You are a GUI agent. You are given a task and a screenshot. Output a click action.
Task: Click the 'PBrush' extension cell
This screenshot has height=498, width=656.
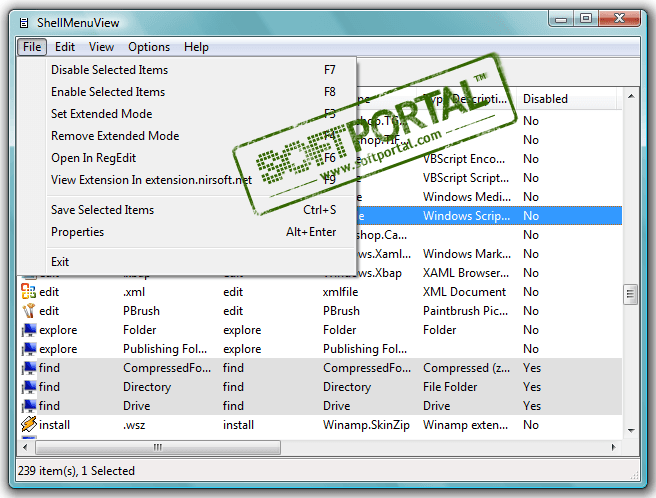(x=141, y=311)
